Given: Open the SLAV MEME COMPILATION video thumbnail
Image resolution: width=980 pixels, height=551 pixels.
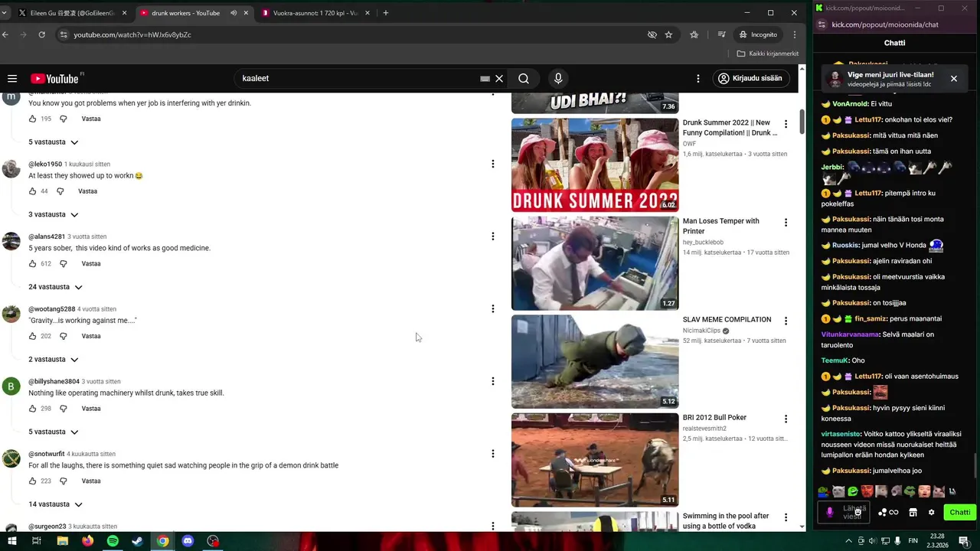Looking at the screenshot, I should 595,361.
